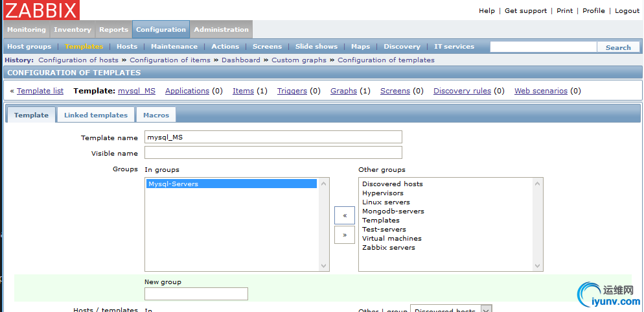Click the Template name input field
Screen dimensions: 644x312
[273, 138]
